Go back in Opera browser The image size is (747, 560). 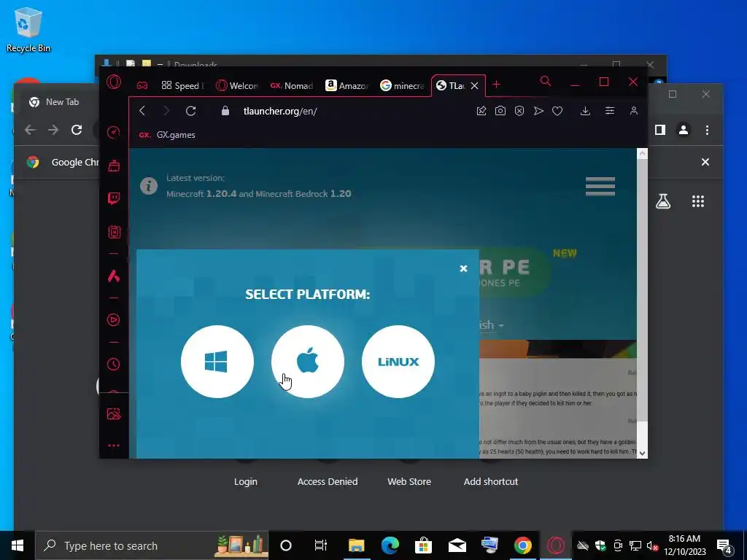click(x=142, y=111)
